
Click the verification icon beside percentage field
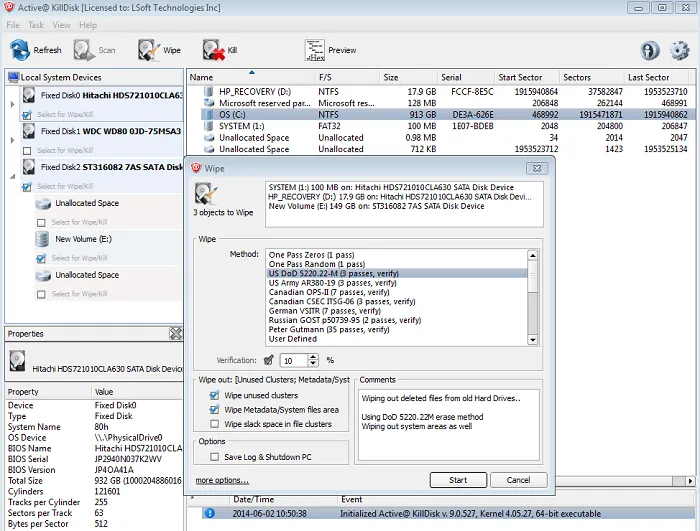(x=268, y=360)
